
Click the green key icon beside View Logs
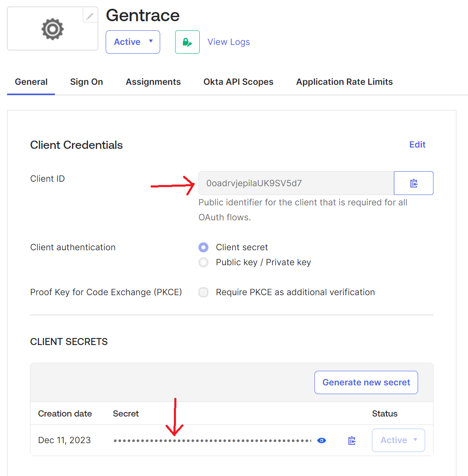pyautogui.click(x=187, y=42)
